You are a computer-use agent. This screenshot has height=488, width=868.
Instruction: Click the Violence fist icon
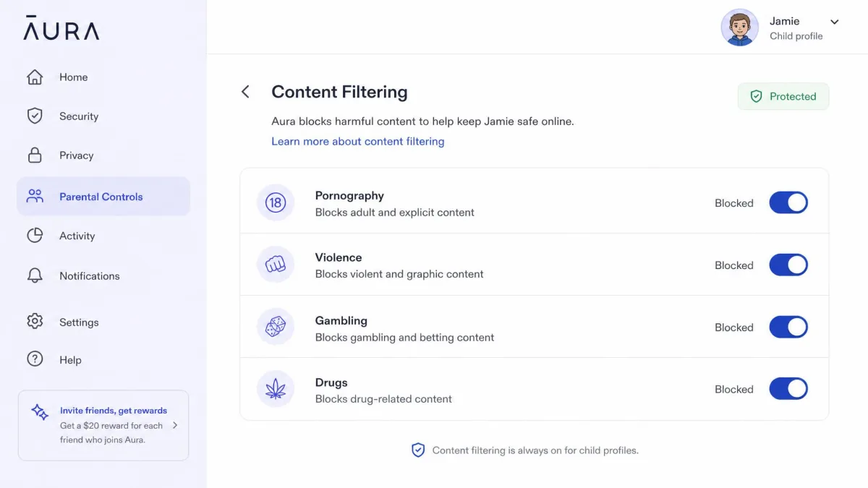pyautogui.click(x=275, y=265)
